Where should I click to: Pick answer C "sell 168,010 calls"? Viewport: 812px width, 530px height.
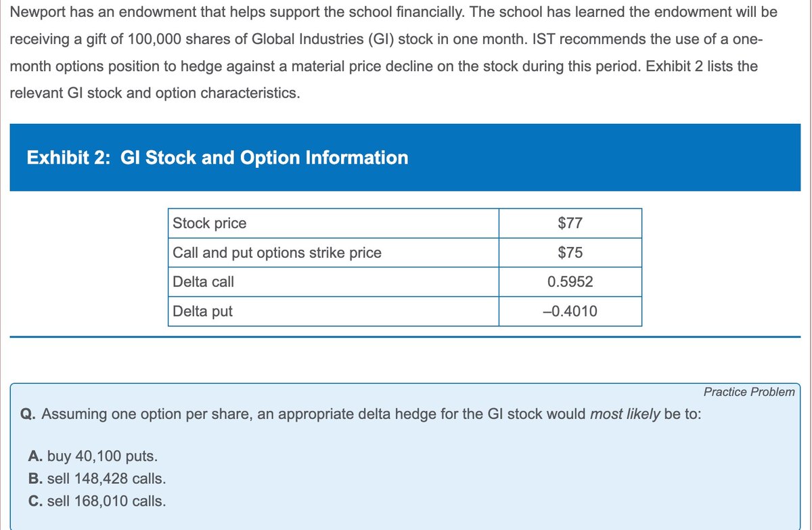point(97,502)
